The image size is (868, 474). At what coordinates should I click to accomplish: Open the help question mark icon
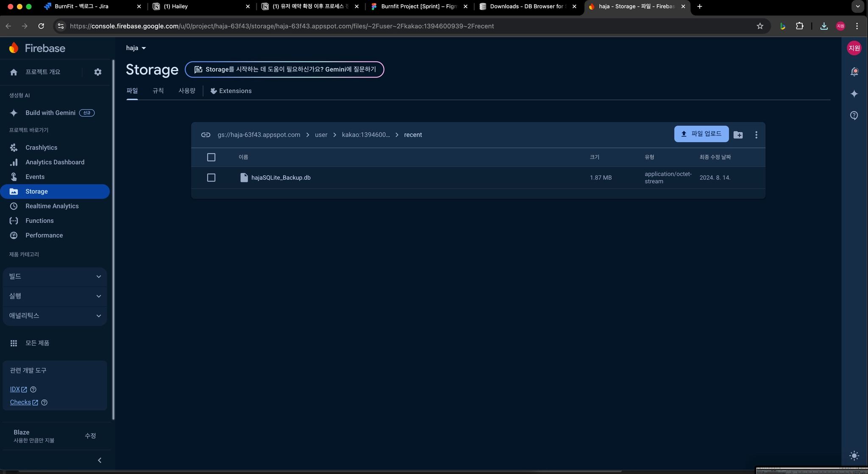[x=854, y=115]
